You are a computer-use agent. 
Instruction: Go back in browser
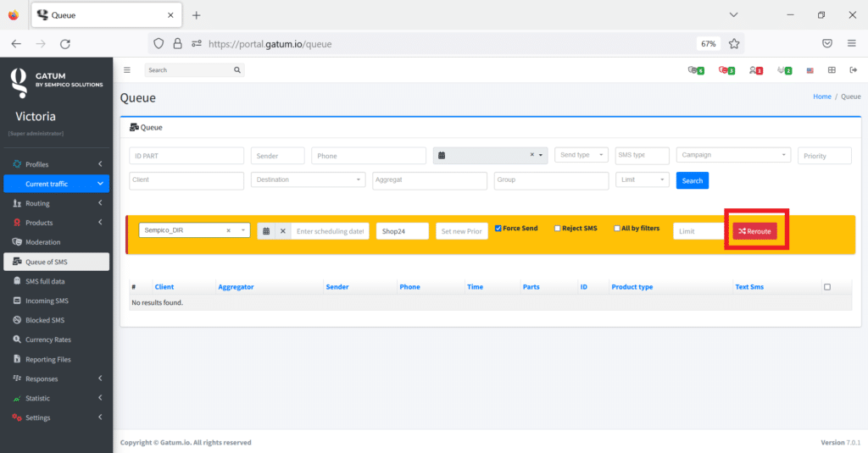coord(16,44)
